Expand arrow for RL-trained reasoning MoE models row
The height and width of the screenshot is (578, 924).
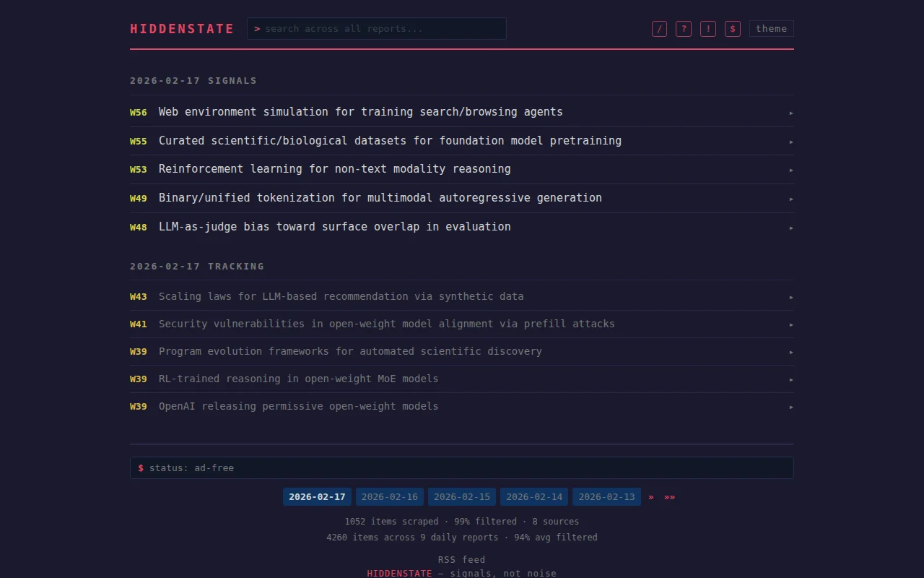point(791,379)
